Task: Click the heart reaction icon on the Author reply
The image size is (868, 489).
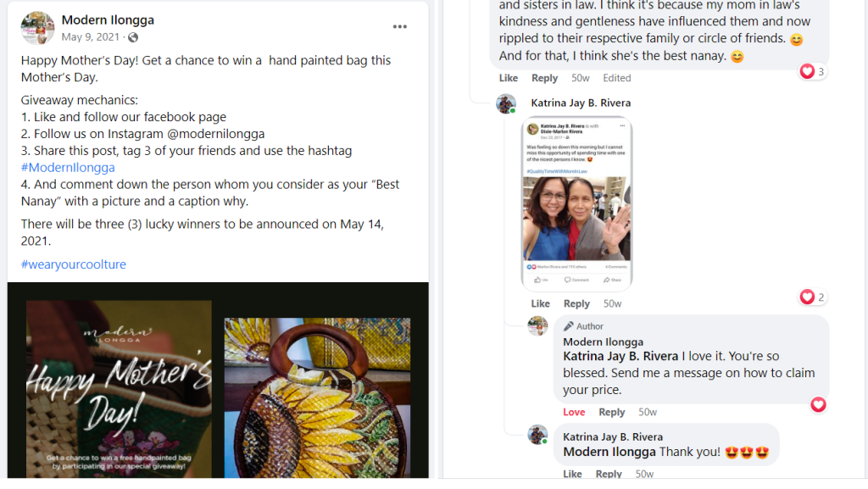Action: click(x=818, y=405)
